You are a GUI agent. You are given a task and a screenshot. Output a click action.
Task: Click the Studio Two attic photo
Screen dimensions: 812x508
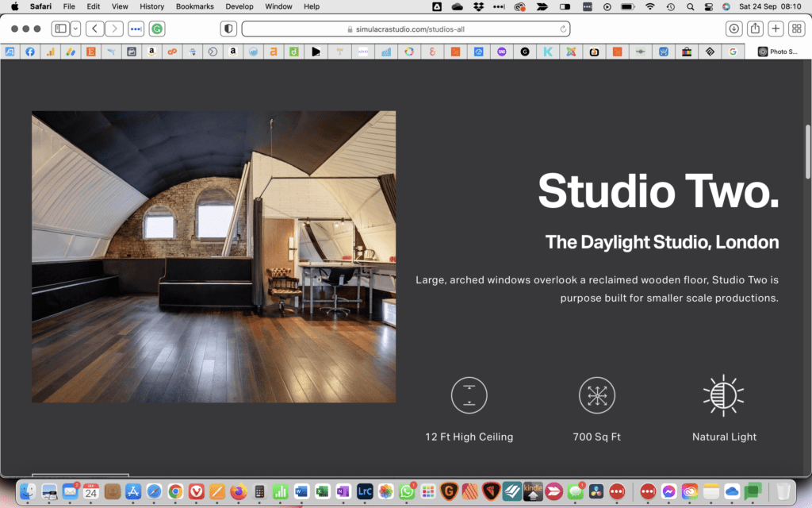tap(214, 256)
